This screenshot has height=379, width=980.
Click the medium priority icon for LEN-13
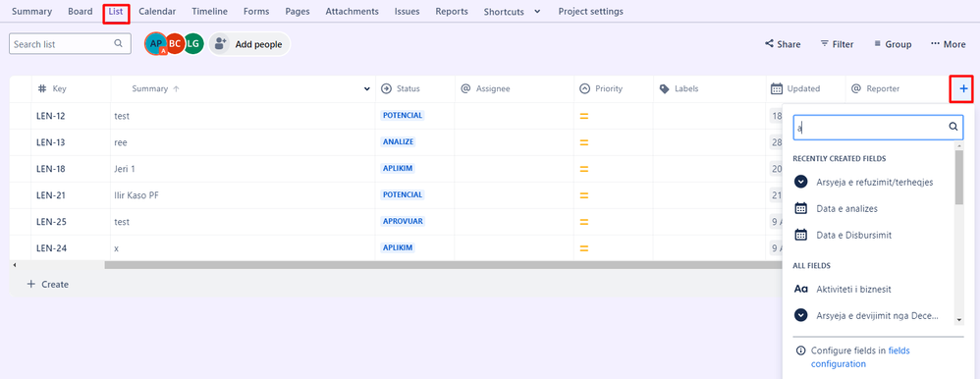click(x=584, y=142)
